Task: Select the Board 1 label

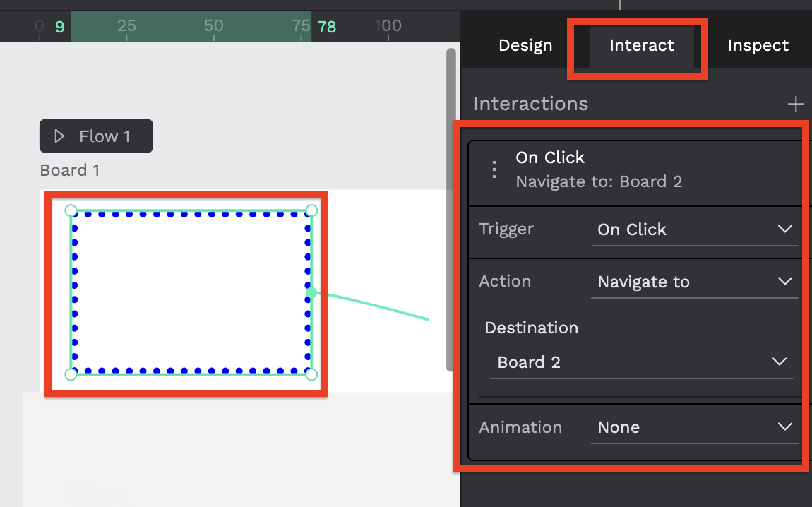Action: coord(70,170)
